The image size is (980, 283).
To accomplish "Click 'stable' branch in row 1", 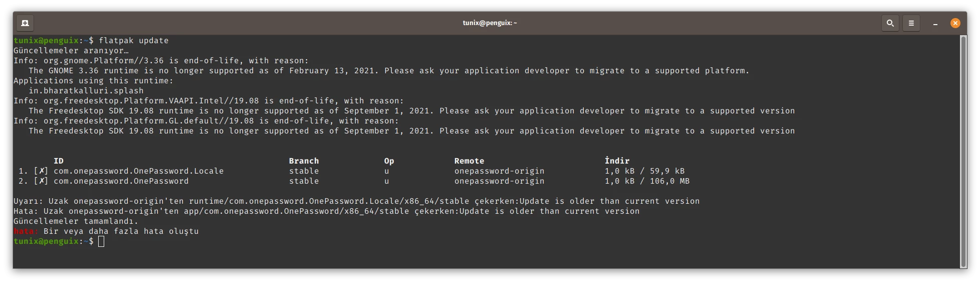I will click(304, 171).
